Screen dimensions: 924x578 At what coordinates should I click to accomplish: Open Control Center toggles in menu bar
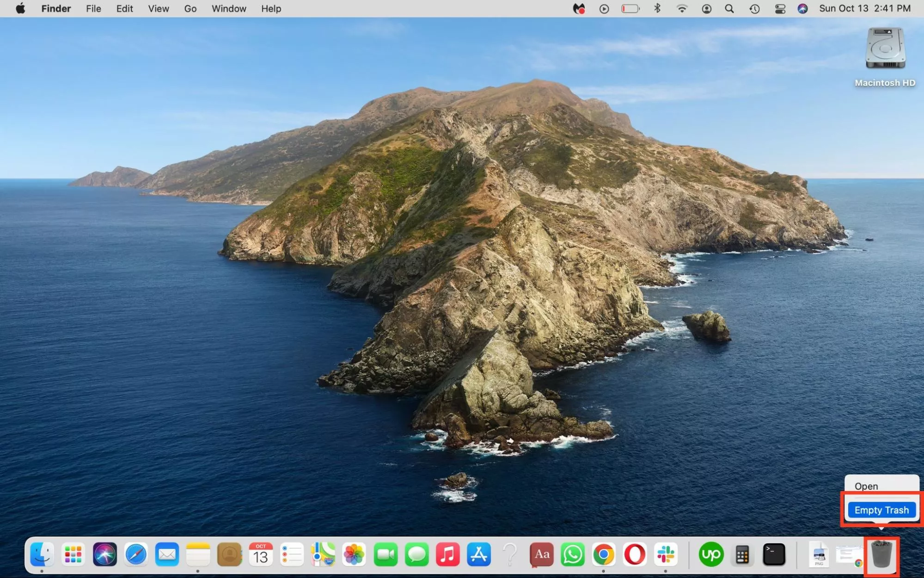[x=780, y=8]
